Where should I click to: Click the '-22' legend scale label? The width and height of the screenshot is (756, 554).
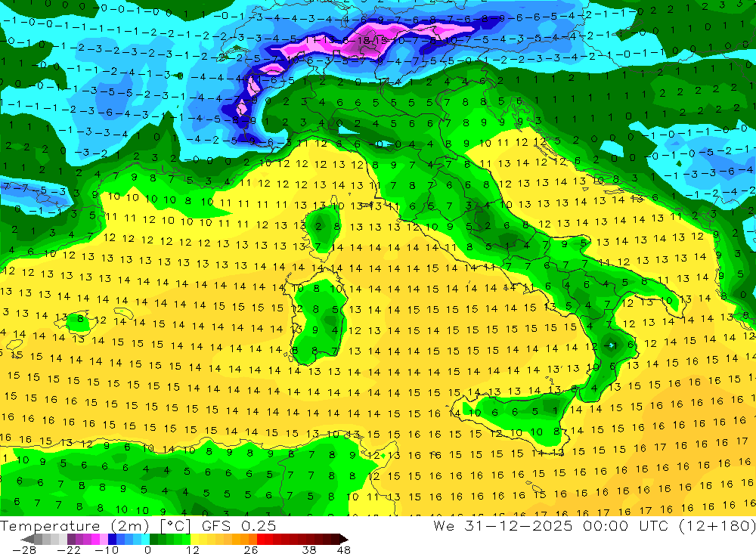click(69, 549)
